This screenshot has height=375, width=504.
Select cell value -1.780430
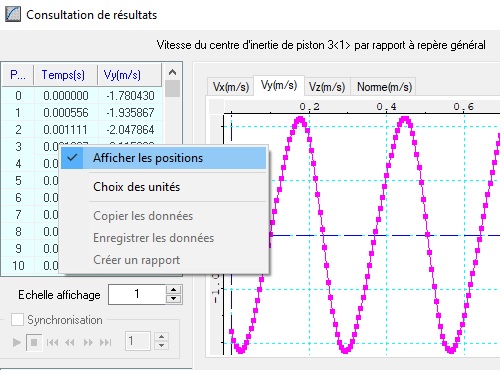pos(130,96)
